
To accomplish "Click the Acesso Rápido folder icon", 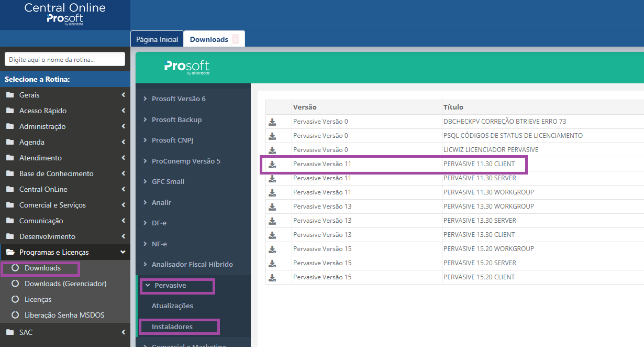I will pos(10,111).
